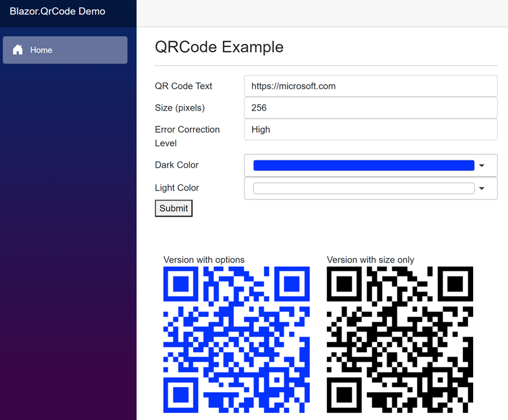Click the Submit button
Image resolution: width=508 pixels, height=420 pixels.
coord(173,208)
